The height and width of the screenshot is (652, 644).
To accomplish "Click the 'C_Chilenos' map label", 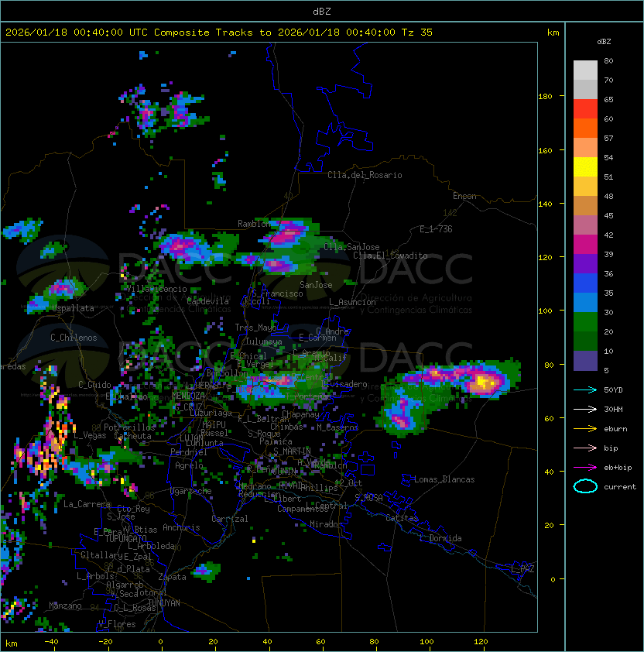I will point(74,338).
